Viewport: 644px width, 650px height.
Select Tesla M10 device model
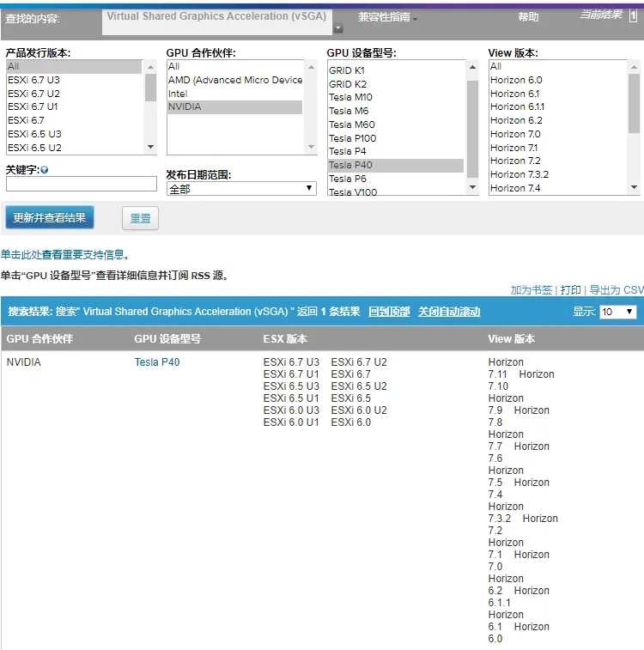pyautogui.click(x=396, y=97)
